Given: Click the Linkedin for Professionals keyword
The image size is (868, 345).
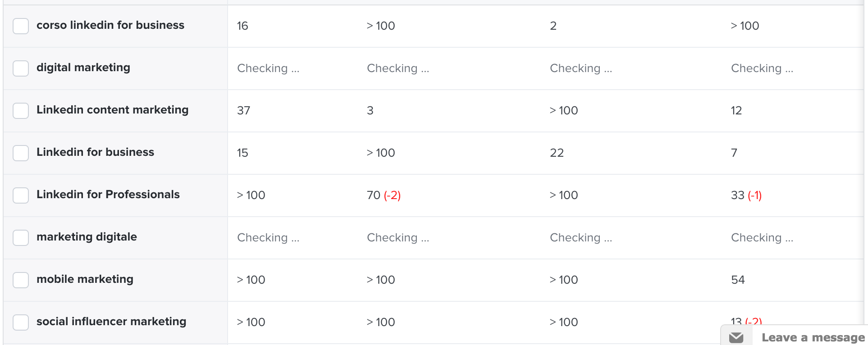Looking at the screenshot, I should point(108,195).
